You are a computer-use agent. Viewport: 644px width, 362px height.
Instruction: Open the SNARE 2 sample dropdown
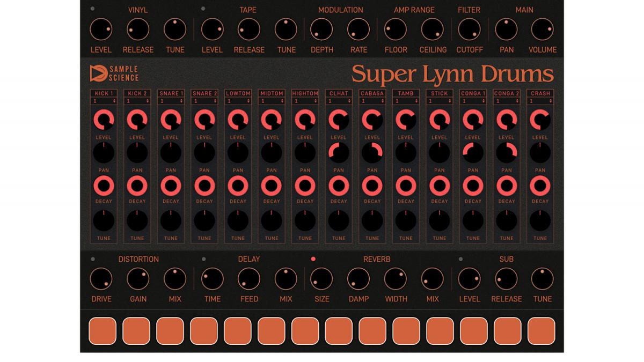[204, 101]
